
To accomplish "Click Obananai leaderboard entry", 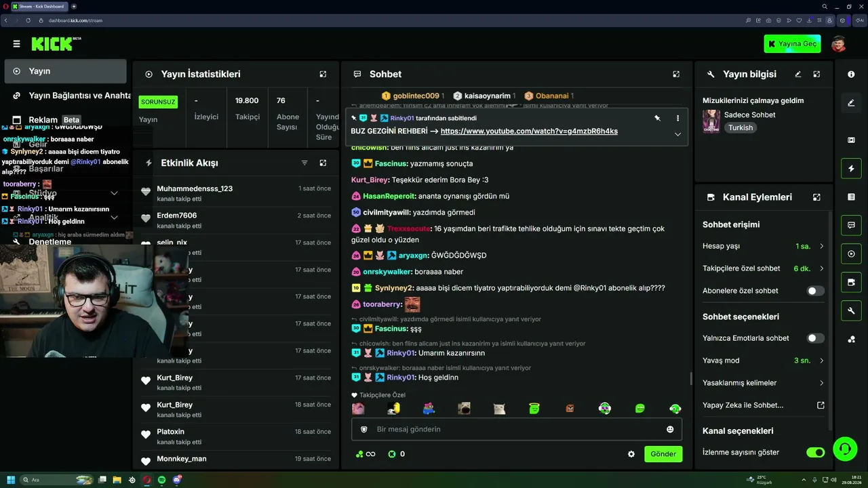I will [x=549, y=96].
